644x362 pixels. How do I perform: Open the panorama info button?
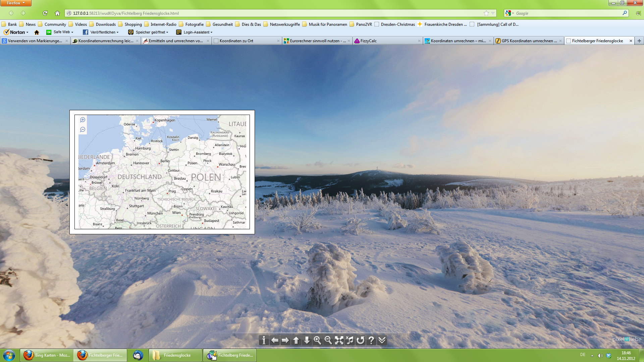(x=264, y=340)
